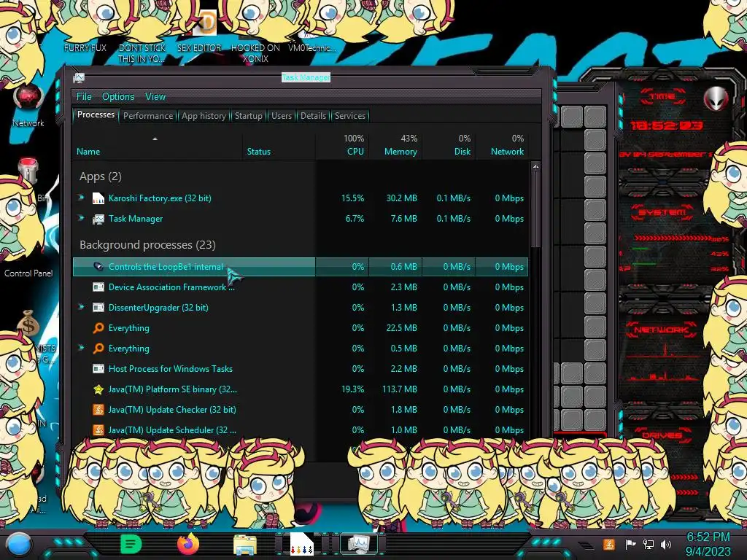Sort processes by Network column header
This screenshot has width=747, height=560.
(502, 145)
